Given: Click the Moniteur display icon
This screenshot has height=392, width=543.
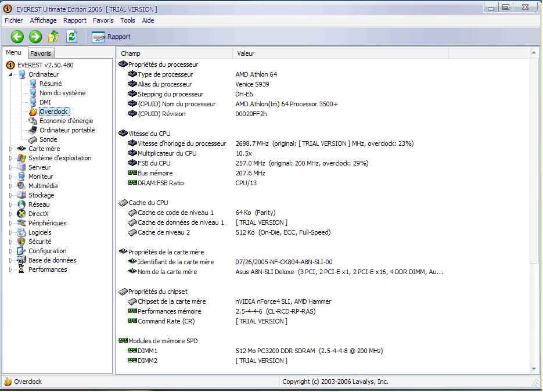Looking at the screenshot, I should pos(21,177).
